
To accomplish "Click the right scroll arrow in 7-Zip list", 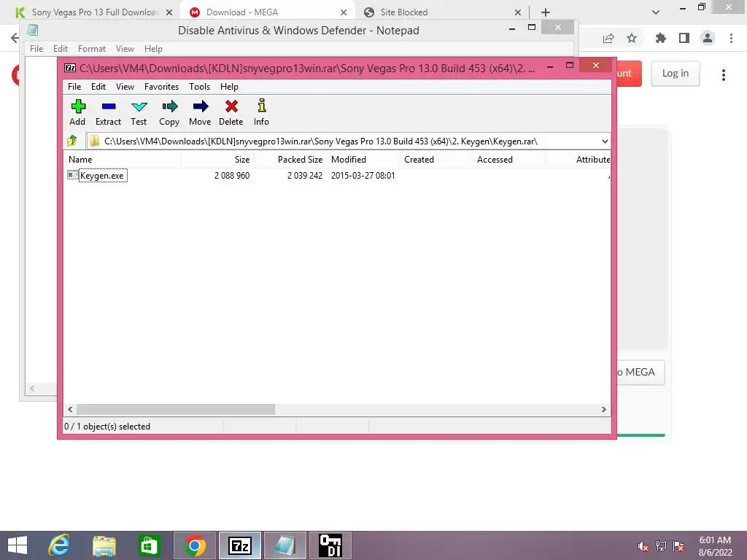I will pyautogui.click(x=603, y=410).
